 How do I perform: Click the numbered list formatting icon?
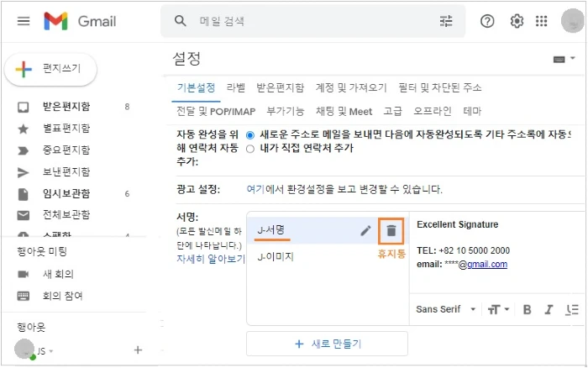(x=572, y=309)
